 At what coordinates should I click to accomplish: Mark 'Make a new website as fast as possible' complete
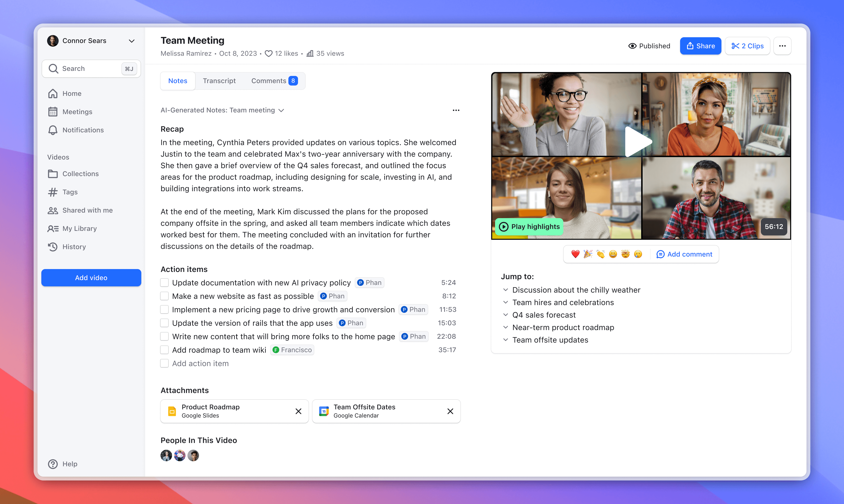click(164, 296)
